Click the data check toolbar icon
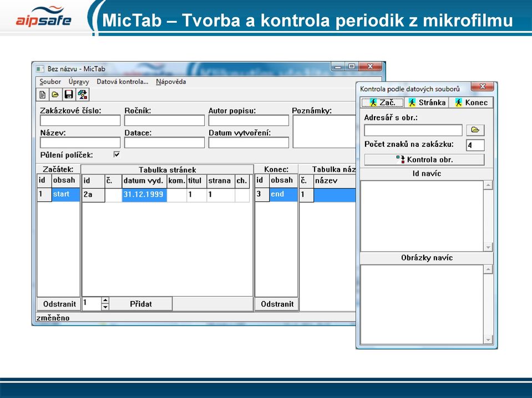 tap(83, 95)
